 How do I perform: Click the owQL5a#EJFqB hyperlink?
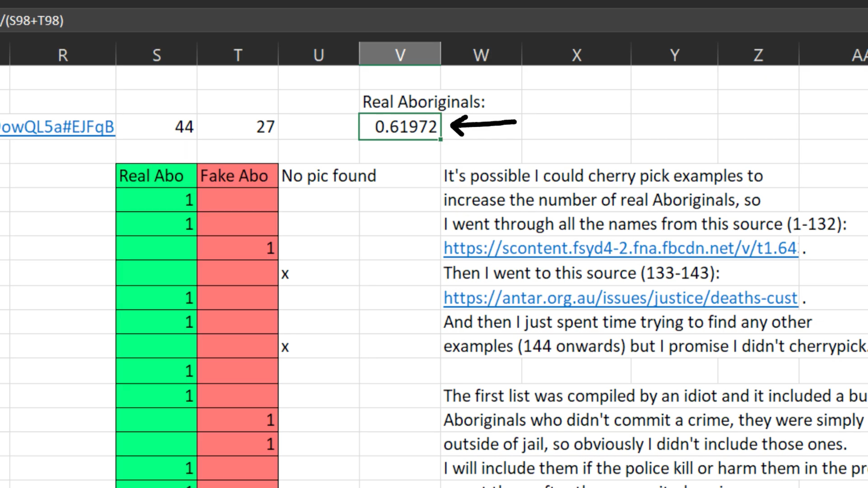(57, 127)
